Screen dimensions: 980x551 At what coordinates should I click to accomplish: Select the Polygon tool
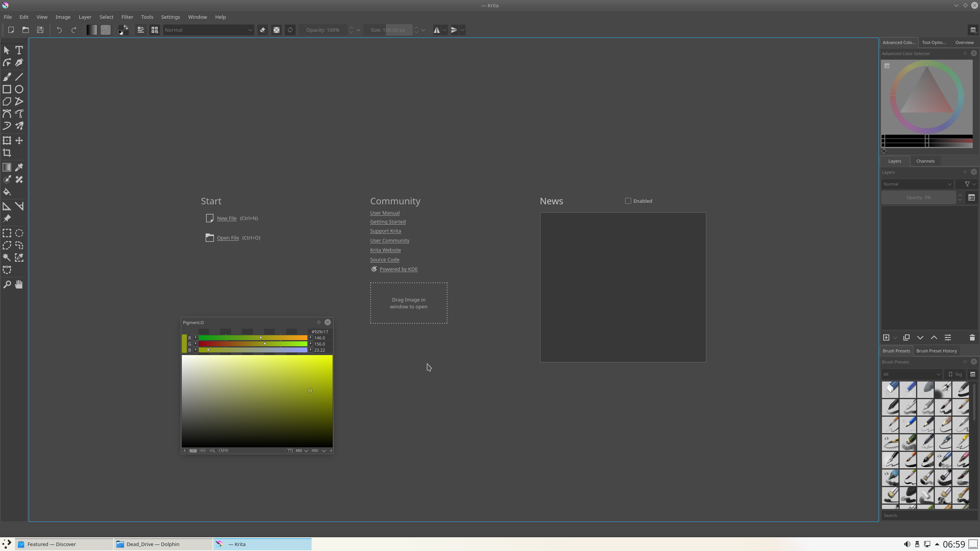click(x=7, y=101)
